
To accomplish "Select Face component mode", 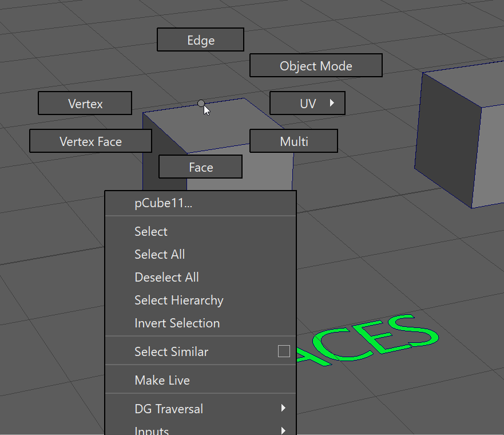I will coord(200,167).
